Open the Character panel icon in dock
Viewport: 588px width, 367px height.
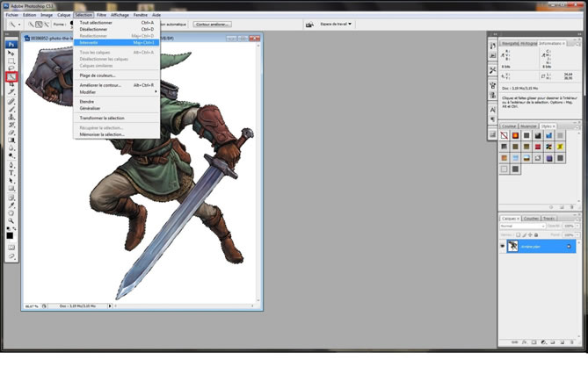(x=493, y=110)
